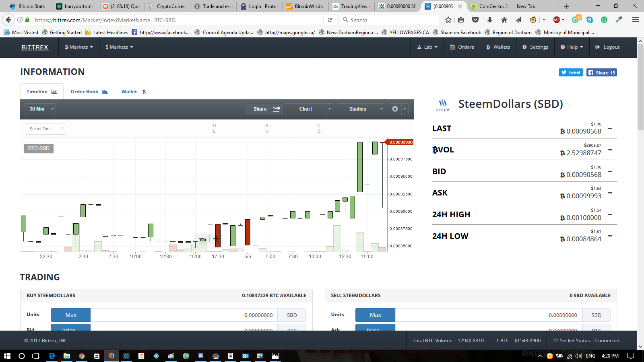Go to the Firefox home page icon
644x362 pixels.
coord(504,20)
